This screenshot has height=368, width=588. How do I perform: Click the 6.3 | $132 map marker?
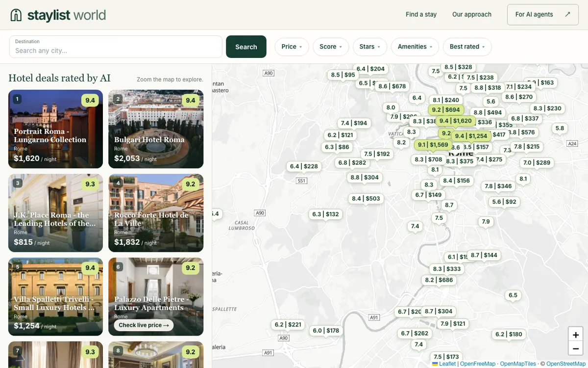(326, 214)
